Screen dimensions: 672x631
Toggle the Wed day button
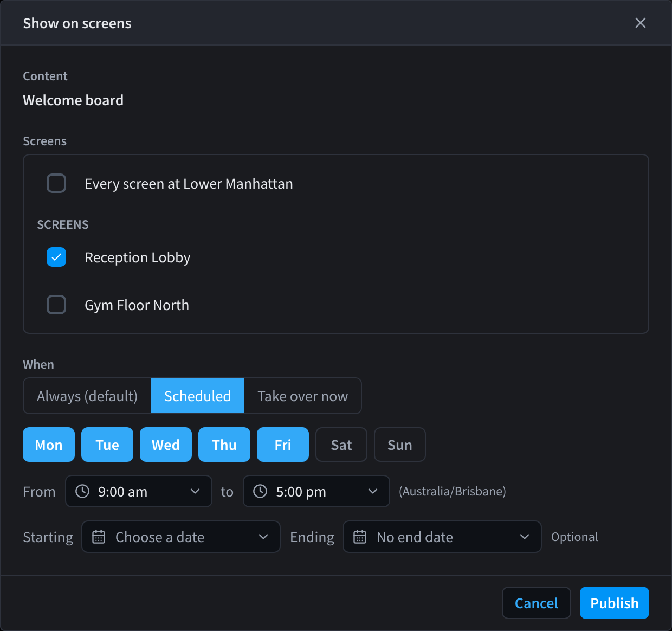point(166,445)
